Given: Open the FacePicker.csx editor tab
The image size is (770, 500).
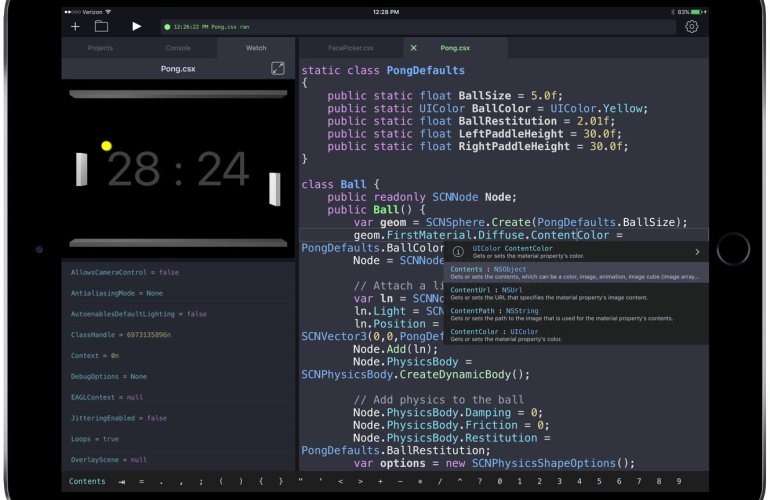Looking at the screenshot, I should (x=351, y=48).
